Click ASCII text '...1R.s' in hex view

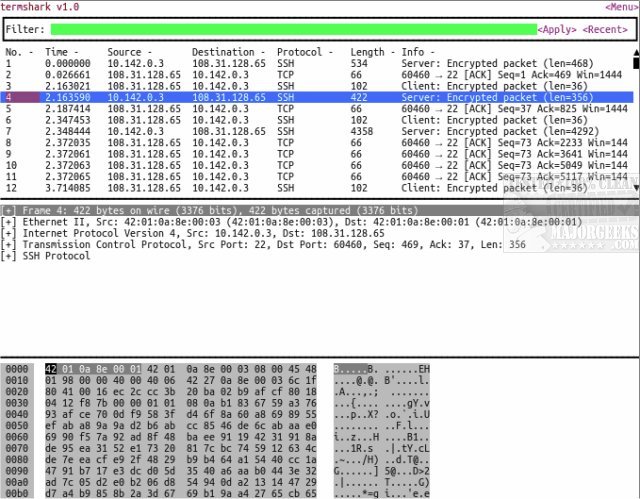(x=353, y=448)
